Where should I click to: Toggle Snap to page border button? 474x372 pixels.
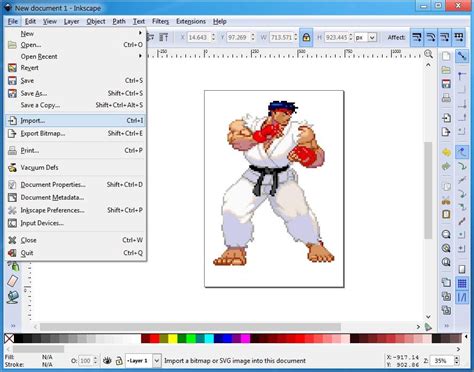[462, 269]
